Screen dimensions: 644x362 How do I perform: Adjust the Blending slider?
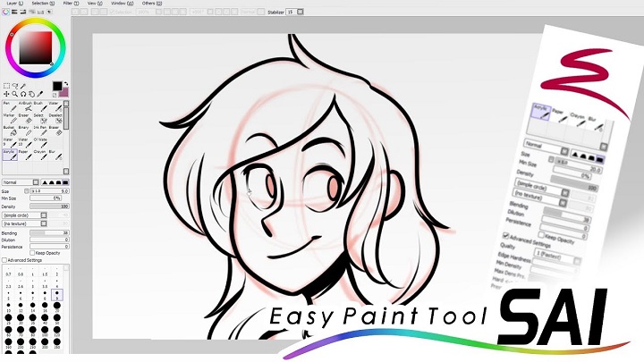pyautogui.click(x=49, y=232)
